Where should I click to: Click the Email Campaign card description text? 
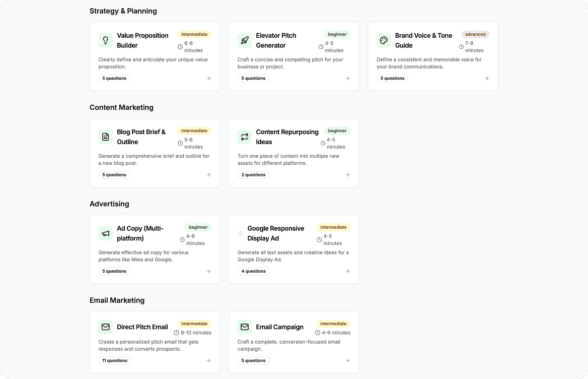288,345
